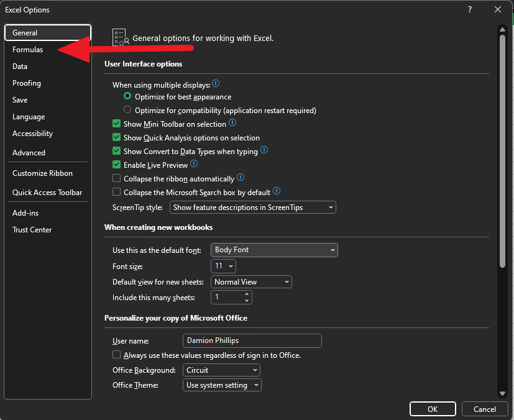Image resolution: width=514 pixels, height=420 pixels.
Task: Click the Include this many sheets number field
Action: click(227, 298)
